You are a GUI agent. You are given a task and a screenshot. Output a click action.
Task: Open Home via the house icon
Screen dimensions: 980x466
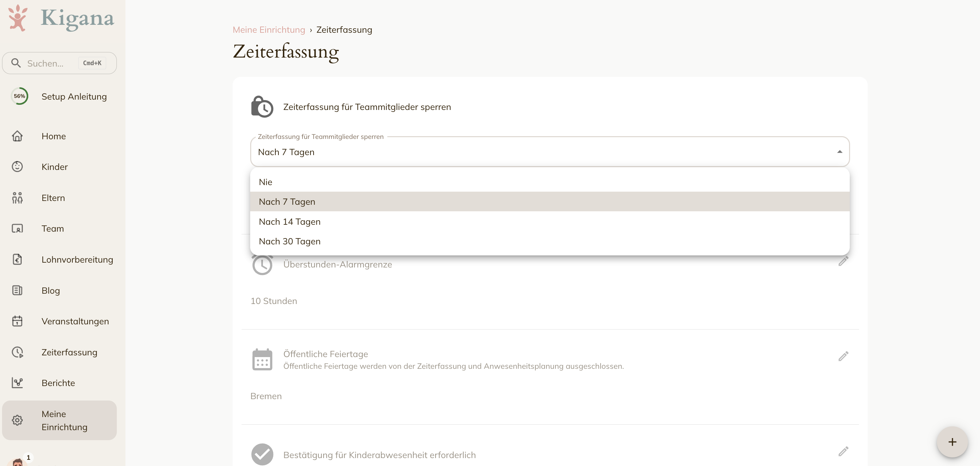(x=17, y=136)
